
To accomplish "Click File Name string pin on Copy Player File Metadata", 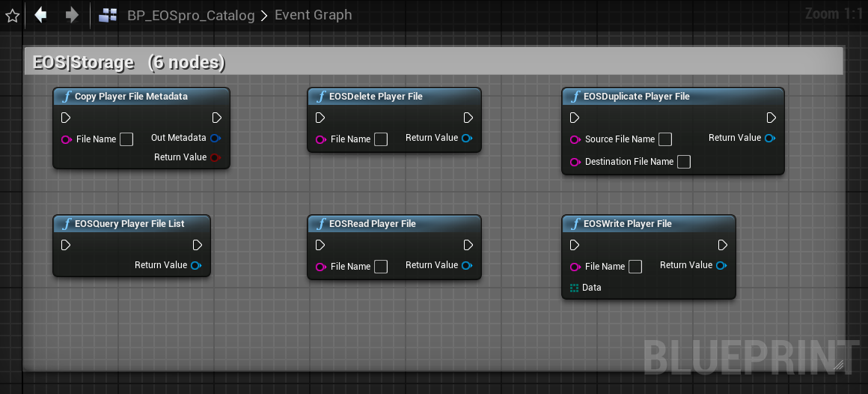I will pyautogui.click(x=67, y=139).
